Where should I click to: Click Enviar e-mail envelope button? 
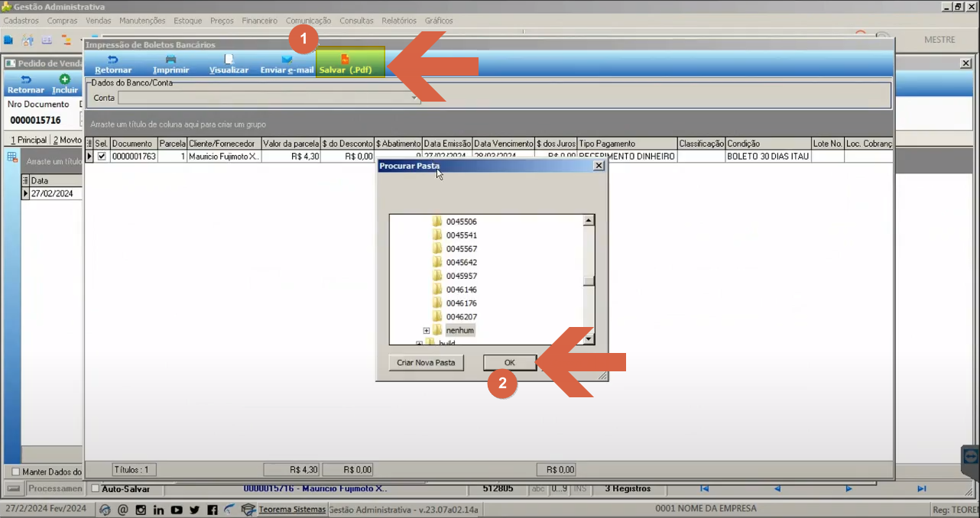click(x=287, y=64)
